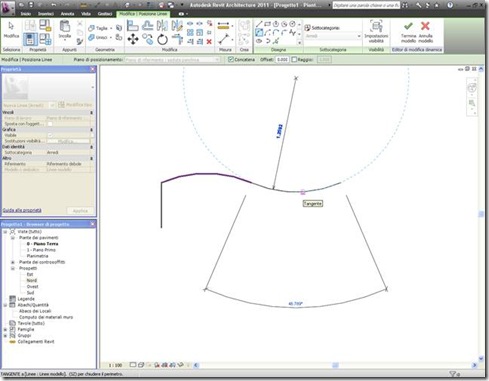Open the Unisci dropdown arrow
This screenshot has width=489, height=381.
[111, 37]
